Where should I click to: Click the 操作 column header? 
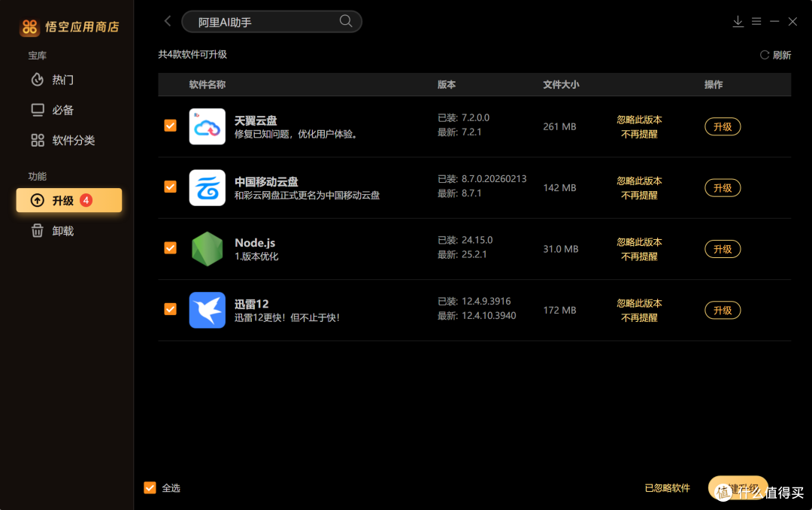pyautogui.click(x=713, y=84)
